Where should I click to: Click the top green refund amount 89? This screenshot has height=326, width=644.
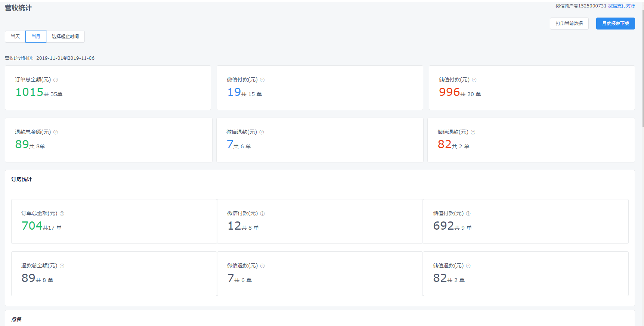pos(22,144)
